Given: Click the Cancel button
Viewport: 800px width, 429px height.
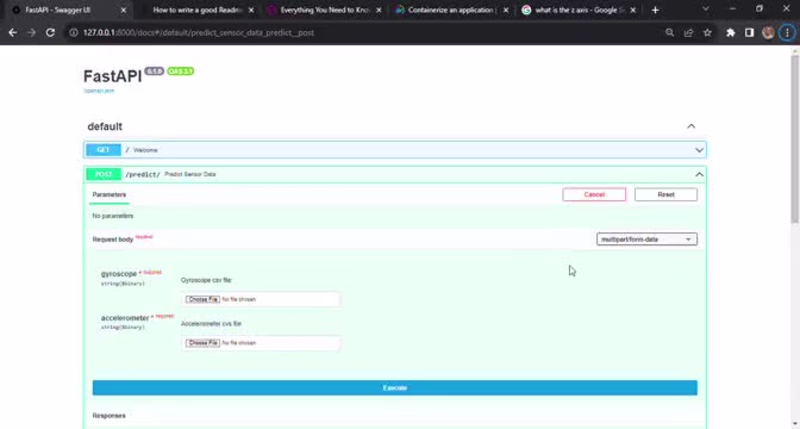Looking at the screenshot, I should (594, 194).
